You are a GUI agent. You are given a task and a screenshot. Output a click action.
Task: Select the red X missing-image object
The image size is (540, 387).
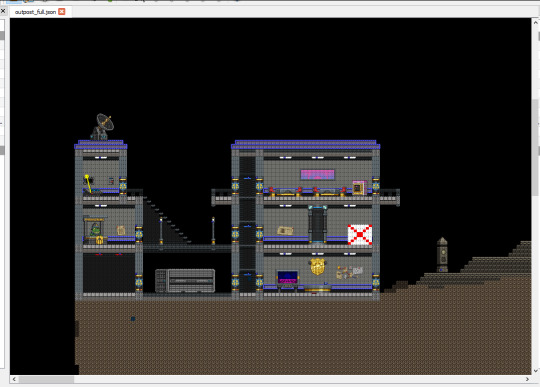(x=360, y=235)
